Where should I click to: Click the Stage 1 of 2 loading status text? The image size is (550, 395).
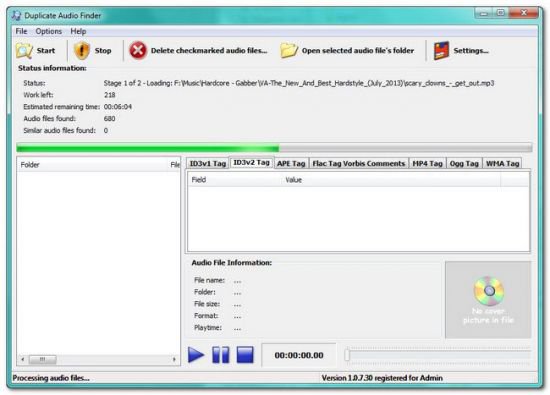(299, 83)
